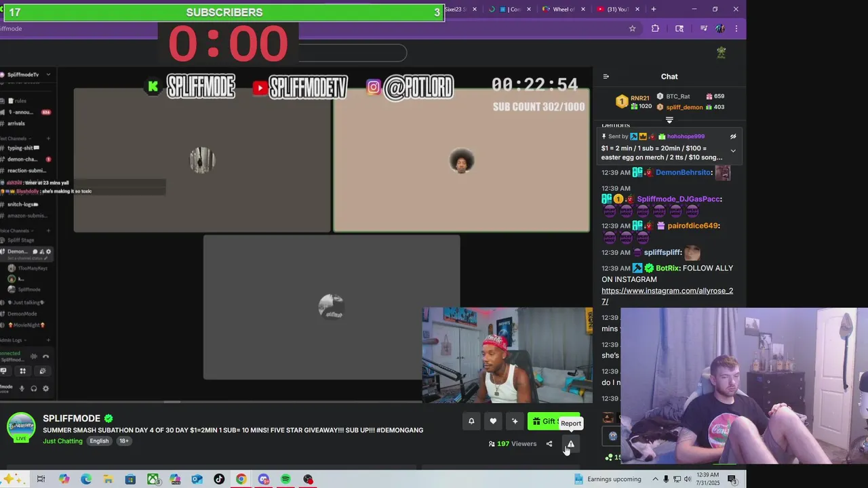Click RNR21 top gifter entry

coord(633,102)
